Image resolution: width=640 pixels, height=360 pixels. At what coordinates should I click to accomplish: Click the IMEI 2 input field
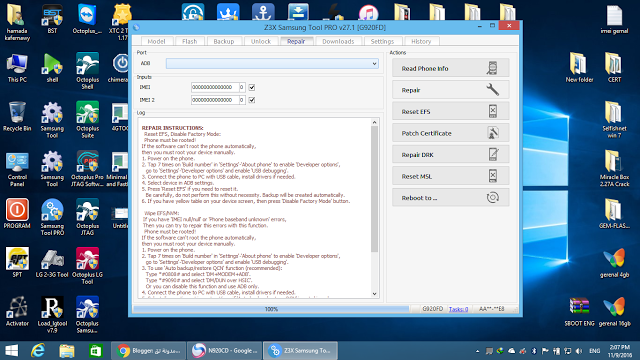pos(215,100)
